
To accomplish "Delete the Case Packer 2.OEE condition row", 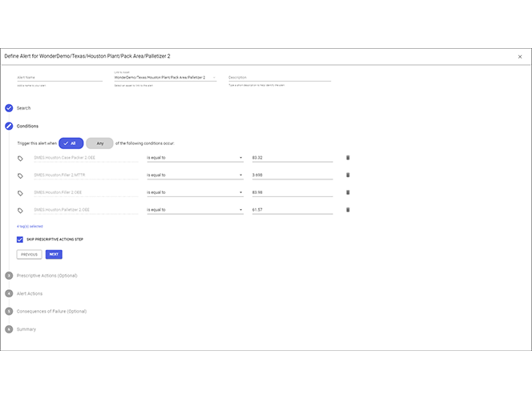I will click(348, 158).
